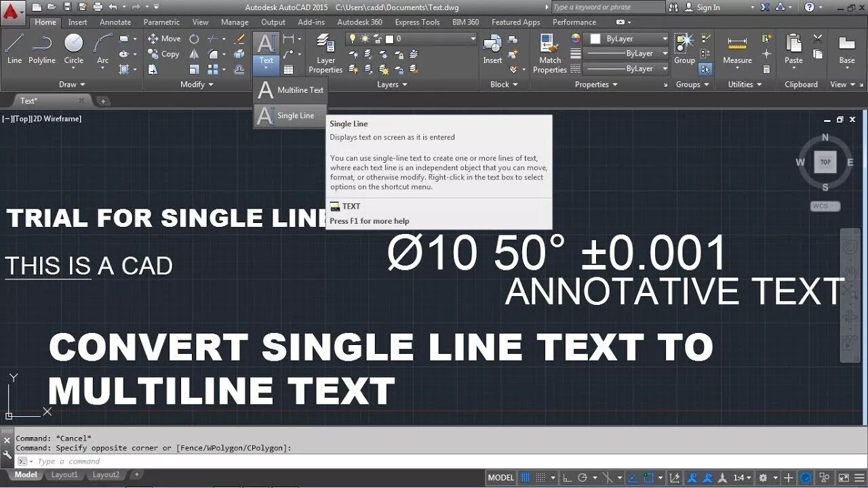Click the Explode tool icon
The image size is (868, 488).
239,54
